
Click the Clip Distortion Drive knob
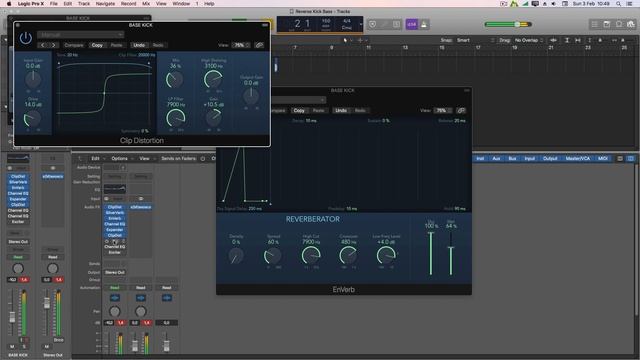coord(32,119)
